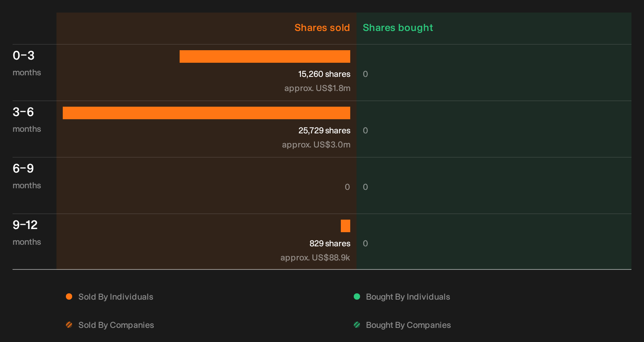Click the Shares sold column header

click(322, 28)
